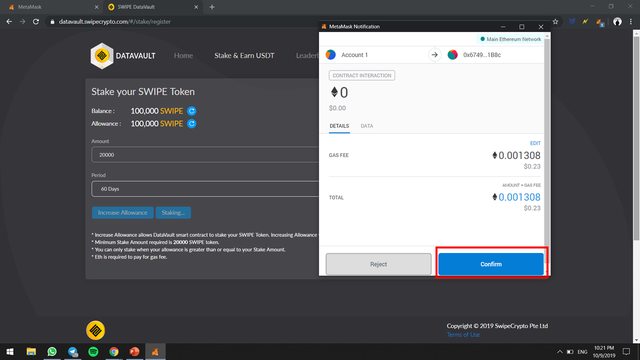Show hidden system tray icons
The image size is (640, 360).
coord(560,351)
